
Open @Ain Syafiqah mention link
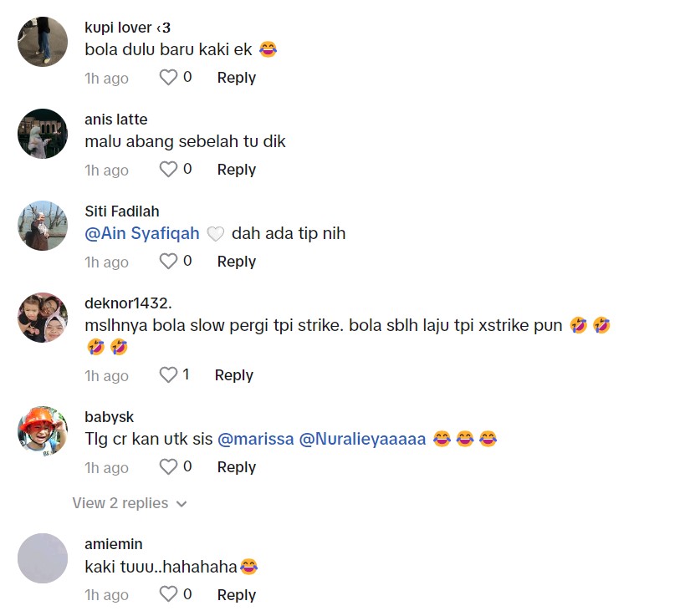142,234
